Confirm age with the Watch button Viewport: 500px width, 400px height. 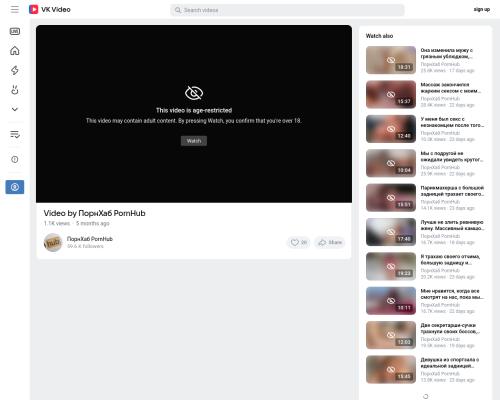[x=194, y=141]
